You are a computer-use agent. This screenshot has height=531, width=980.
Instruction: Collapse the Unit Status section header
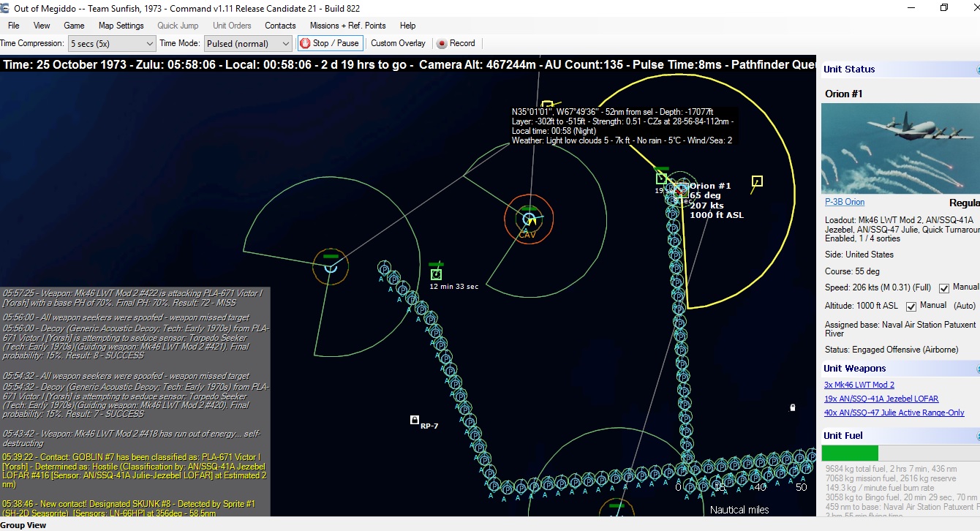point(900,69)
